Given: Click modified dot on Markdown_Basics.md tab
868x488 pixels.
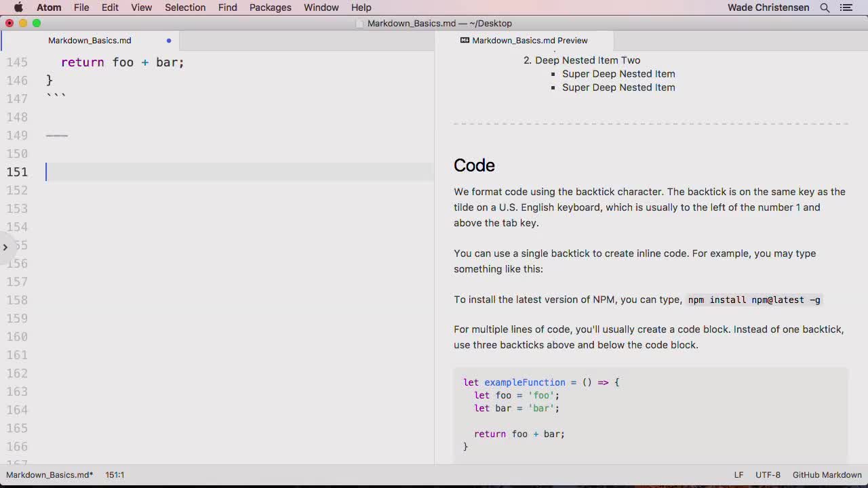Looking at the screenshot, I should [169, 41].
